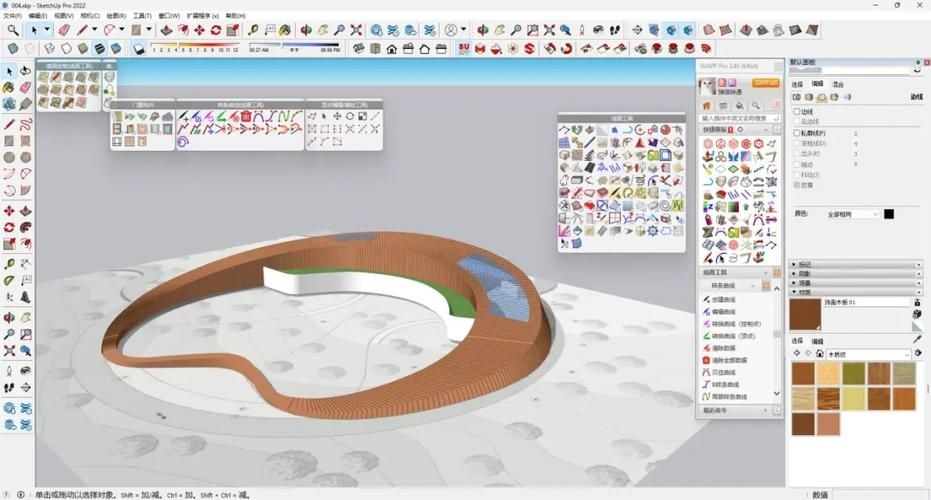
Task: Enable the 边线 (Edges) checkbox
Action: point(797,112)
